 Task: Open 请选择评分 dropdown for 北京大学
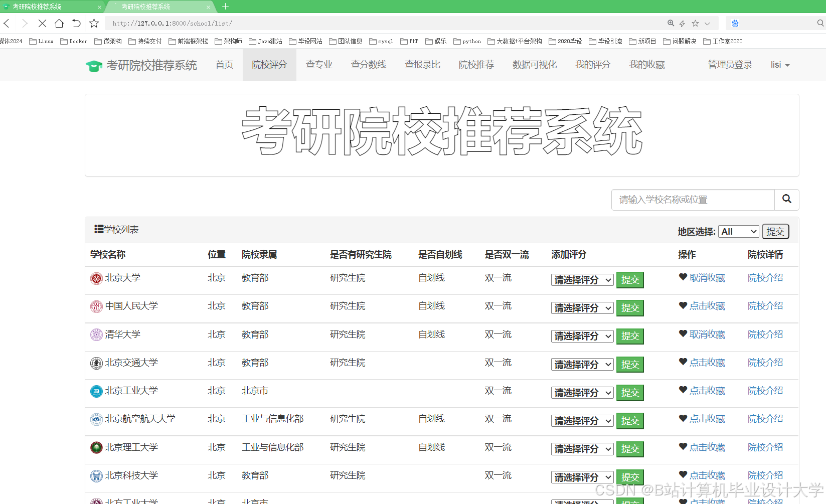[581, 280]
